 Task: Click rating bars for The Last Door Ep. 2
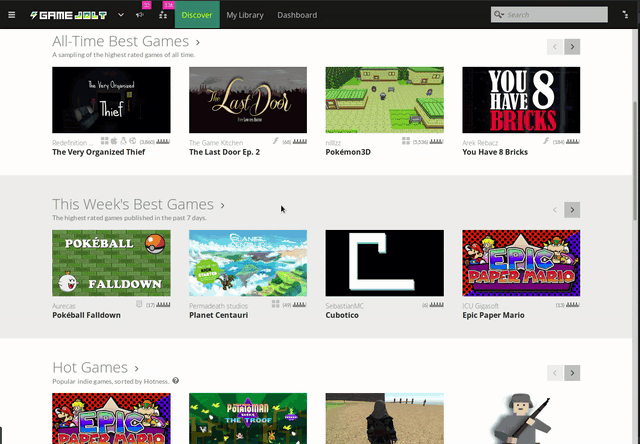[x=300, y=142]
